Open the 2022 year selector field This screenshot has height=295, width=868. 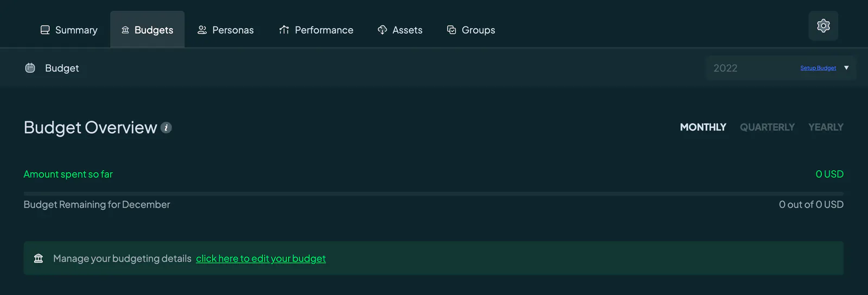pyautogui.click(x=781, y=68)
